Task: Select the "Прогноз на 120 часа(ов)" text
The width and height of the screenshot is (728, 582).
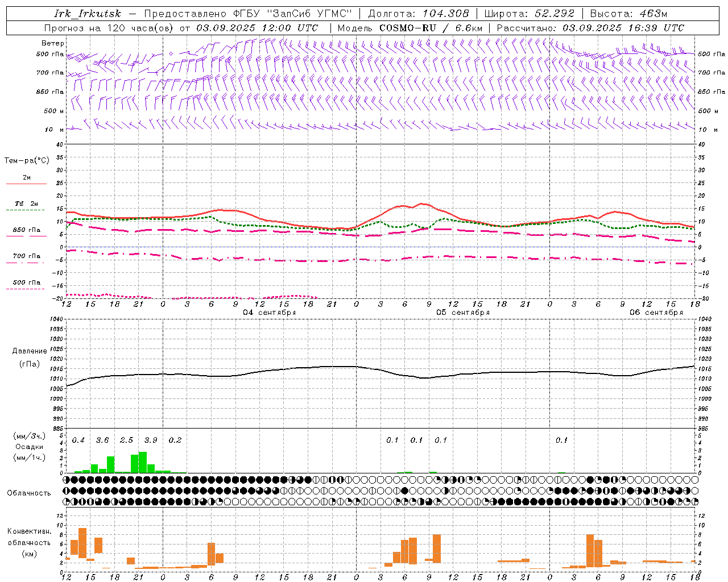Action: [109, 28]
